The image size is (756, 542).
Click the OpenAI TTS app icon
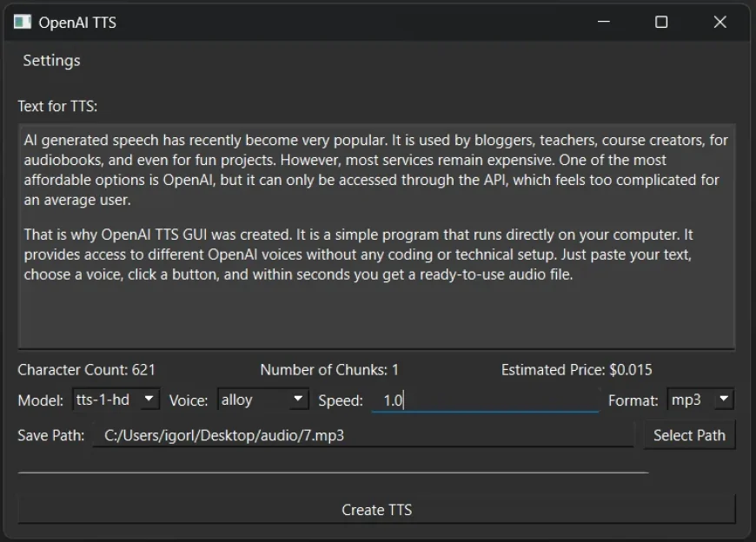23,22
